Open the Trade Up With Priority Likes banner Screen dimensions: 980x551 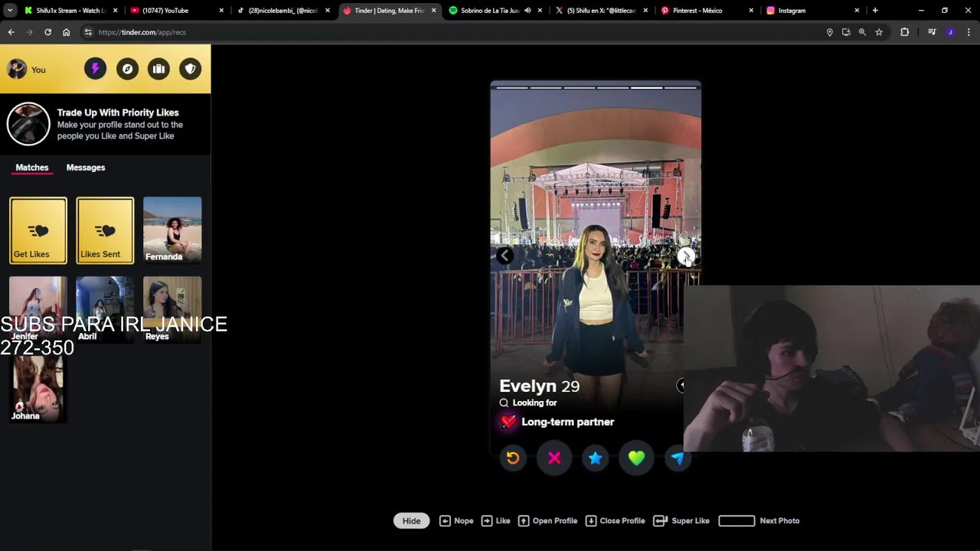[x=105, y=124]
